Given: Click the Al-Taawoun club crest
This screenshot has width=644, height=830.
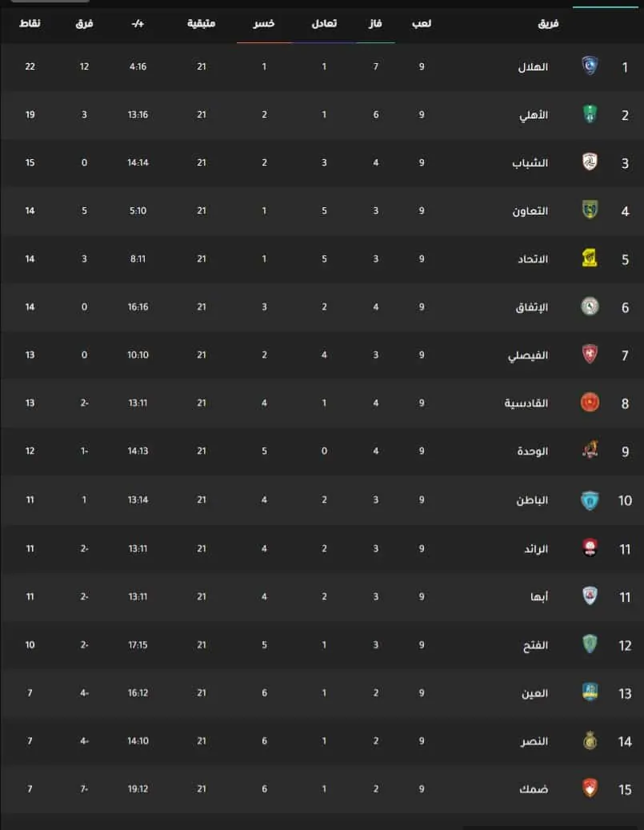Looking at the screenshot, I should tap(590, 211).
